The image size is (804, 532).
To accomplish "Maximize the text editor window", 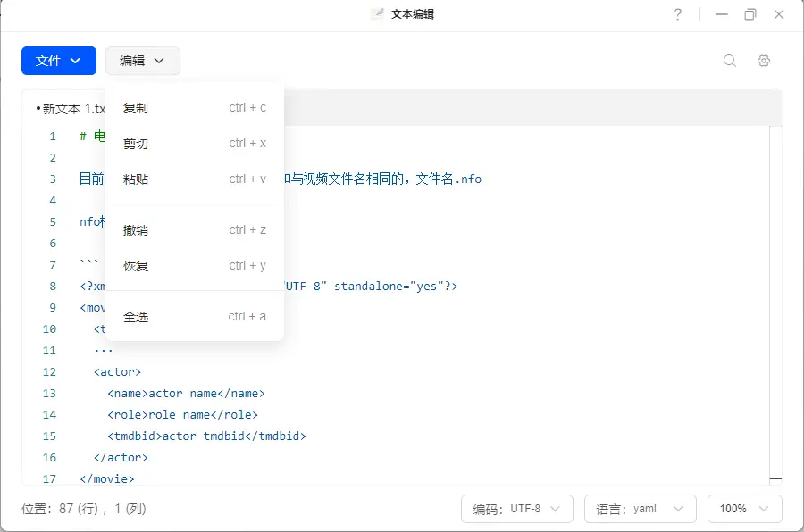I will click(x=750, y=14).
